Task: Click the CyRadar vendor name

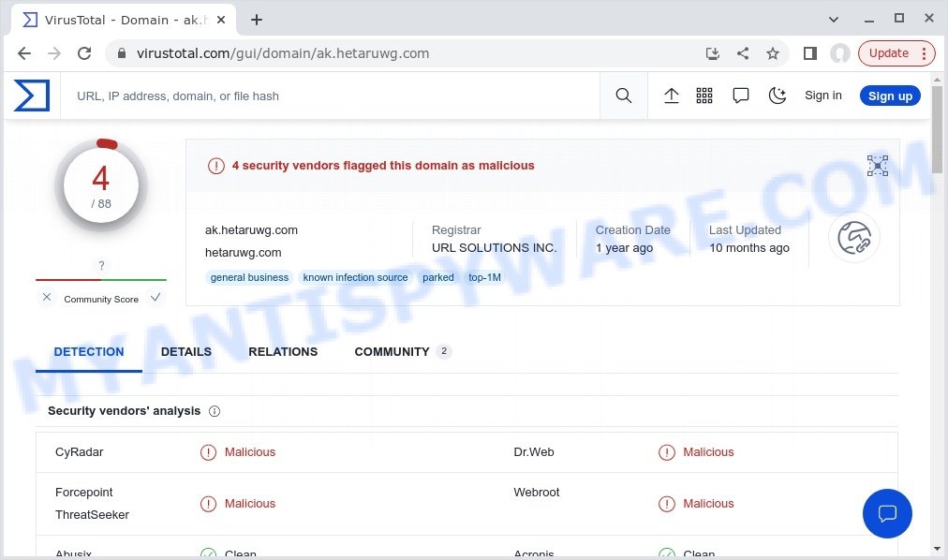Action: click(x=80, y=452)
